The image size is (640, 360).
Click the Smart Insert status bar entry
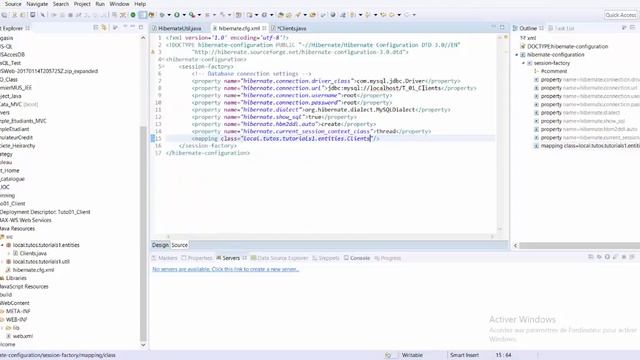click(x=464, y=355)
